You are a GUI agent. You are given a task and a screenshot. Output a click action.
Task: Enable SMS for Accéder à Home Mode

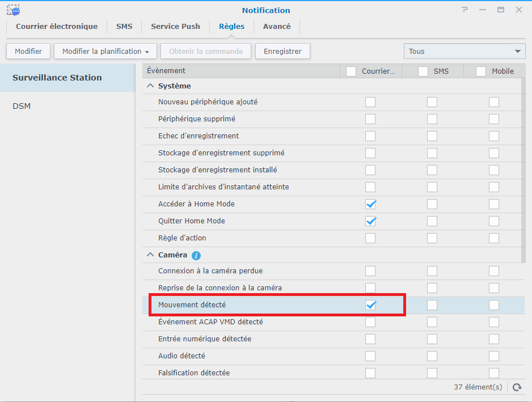click(432, 204)
